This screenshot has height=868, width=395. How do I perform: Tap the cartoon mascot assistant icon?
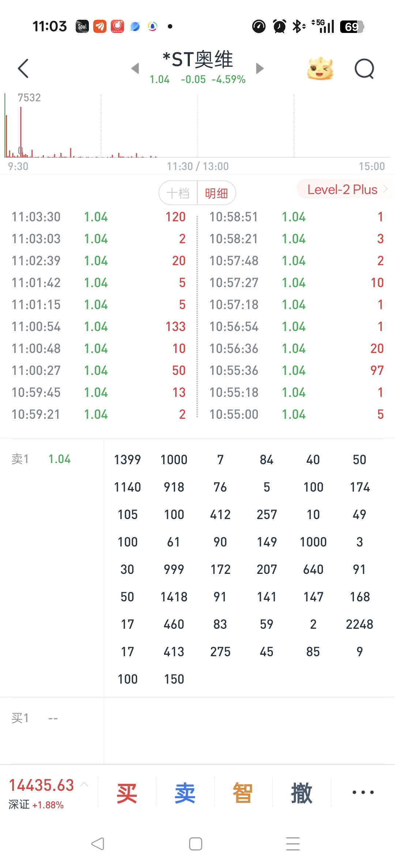pyautogui.click(x=320, y=68)
